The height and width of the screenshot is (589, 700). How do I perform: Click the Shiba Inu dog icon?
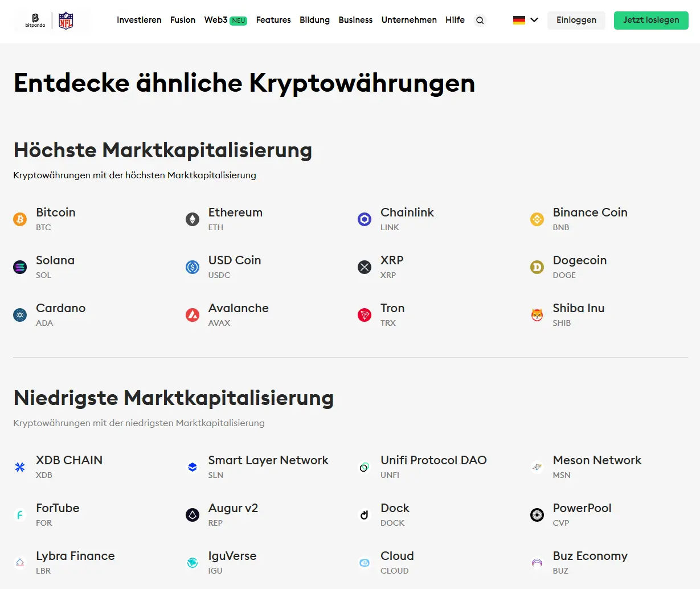point(537,314)
